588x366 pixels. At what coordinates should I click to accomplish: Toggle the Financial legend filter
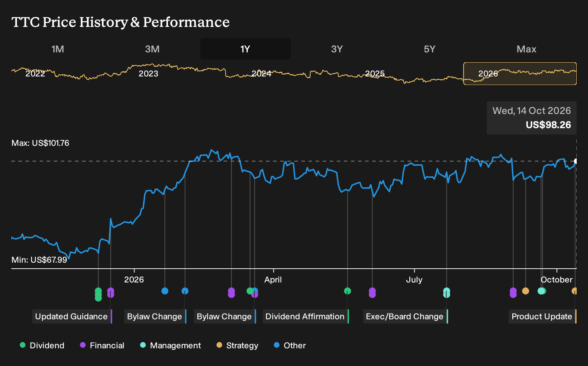tap(102, 345)
